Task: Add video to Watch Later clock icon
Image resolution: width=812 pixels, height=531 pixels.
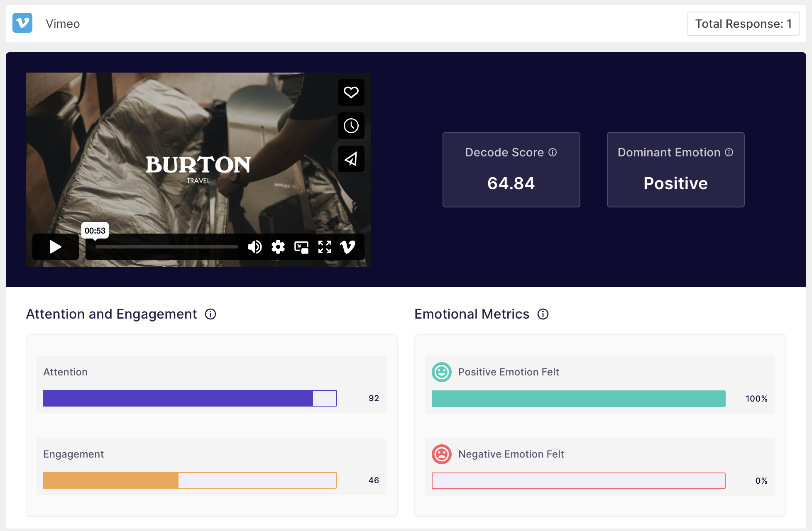Action: (x=351, y=126)
